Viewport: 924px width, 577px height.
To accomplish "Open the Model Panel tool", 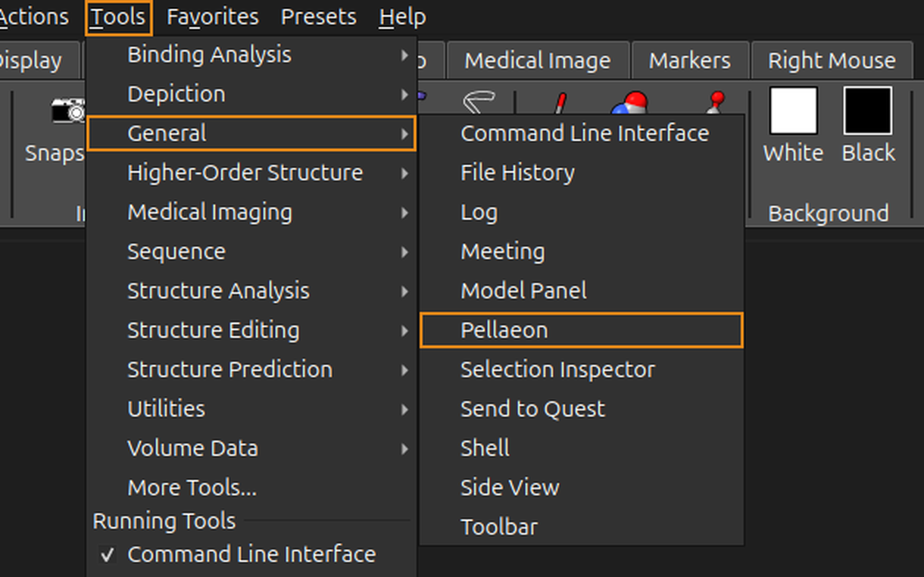I will point(582,291).
